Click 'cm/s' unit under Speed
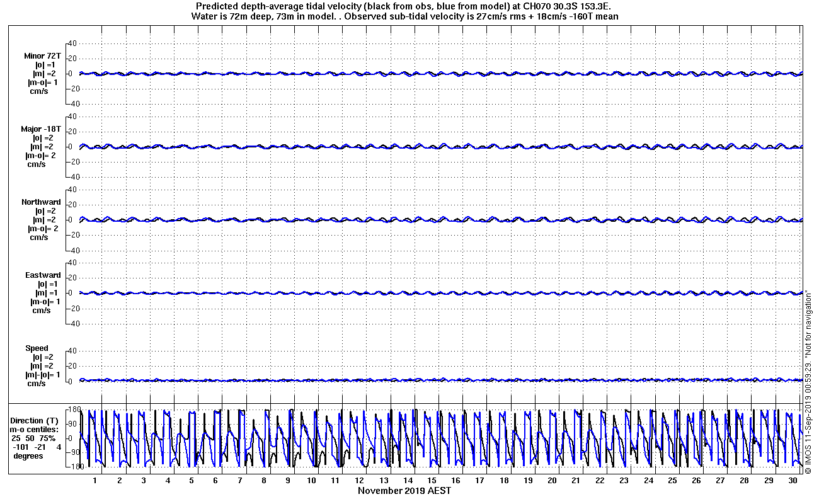This screenshot has height=504, width=819. (x=36, y=384)
